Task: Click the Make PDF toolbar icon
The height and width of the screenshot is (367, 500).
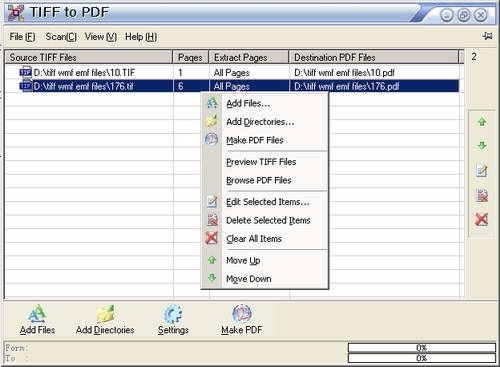Action: point(242,314)
